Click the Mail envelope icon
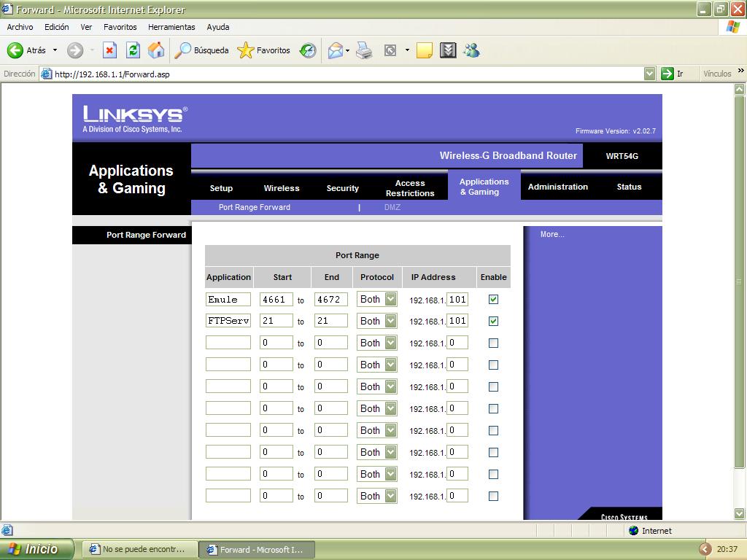The height and width of the screenshot is (560, 747). point(336,50)
